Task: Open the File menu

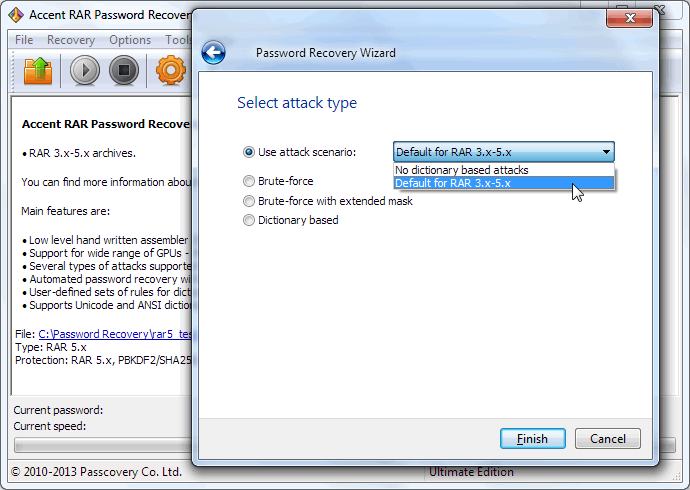Action: (24, 40)
